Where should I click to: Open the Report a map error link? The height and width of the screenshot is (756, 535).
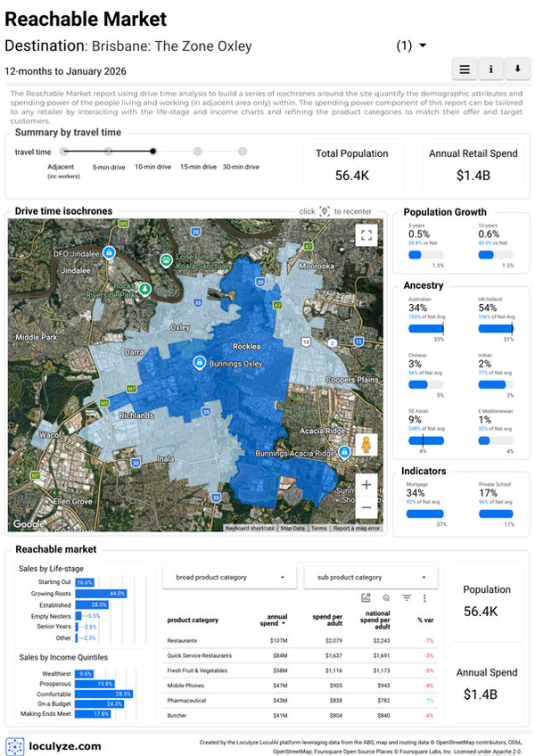356,528
